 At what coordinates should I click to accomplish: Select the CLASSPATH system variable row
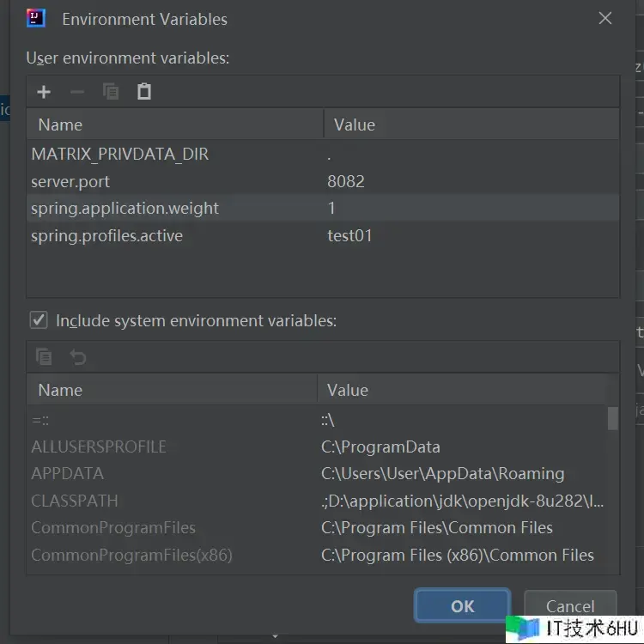click(x=75, y=501)
